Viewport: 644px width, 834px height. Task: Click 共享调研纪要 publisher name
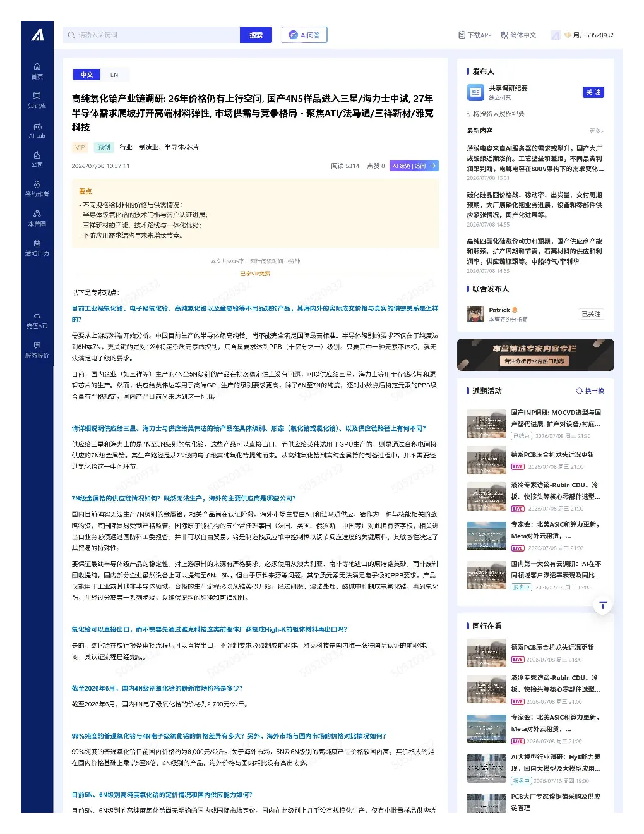click(x=508, y=88)
